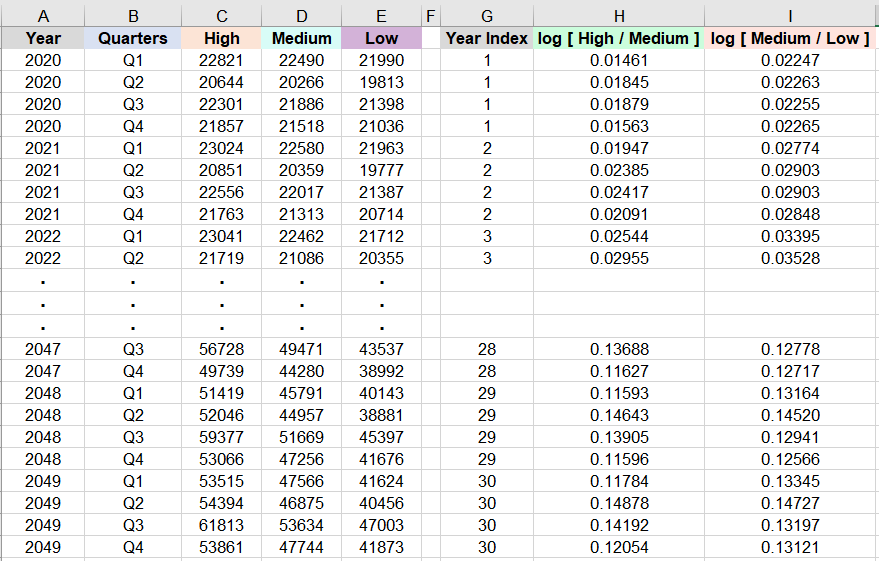Select column C header

[221, 16]
